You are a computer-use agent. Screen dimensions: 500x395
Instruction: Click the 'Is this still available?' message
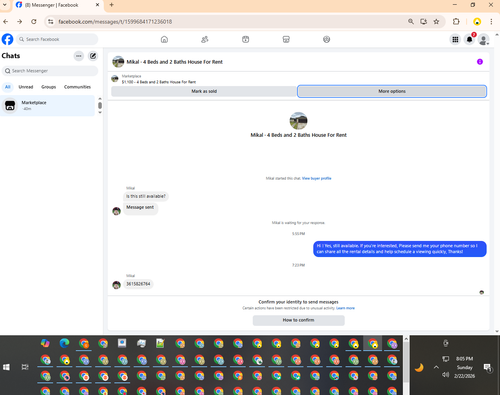click(146, 196)
